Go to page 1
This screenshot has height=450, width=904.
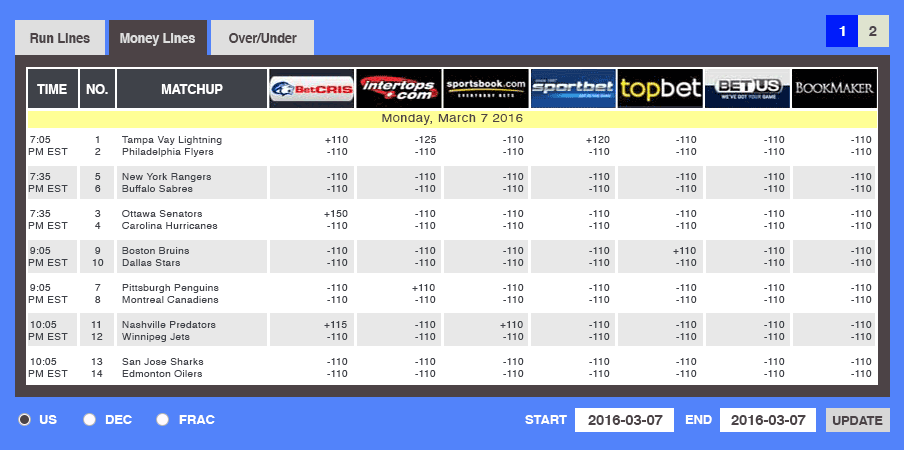(x=842, y=31)
